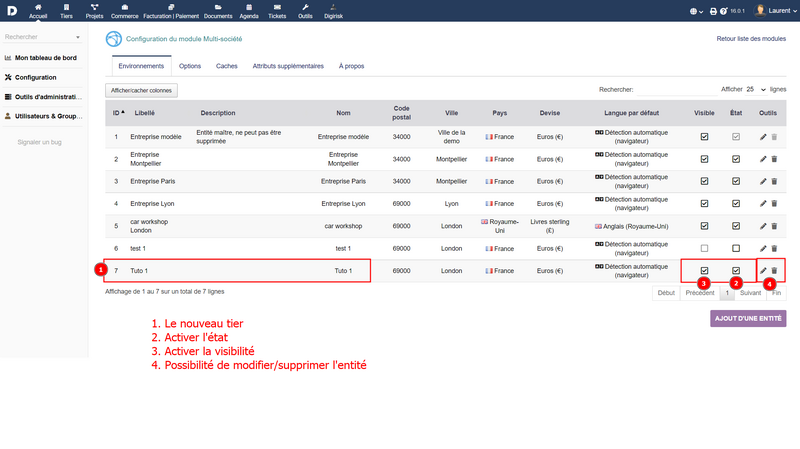This screenshot has width=800, height=449.
Task: Edit the test 1 entity
Action: point(763,248)
